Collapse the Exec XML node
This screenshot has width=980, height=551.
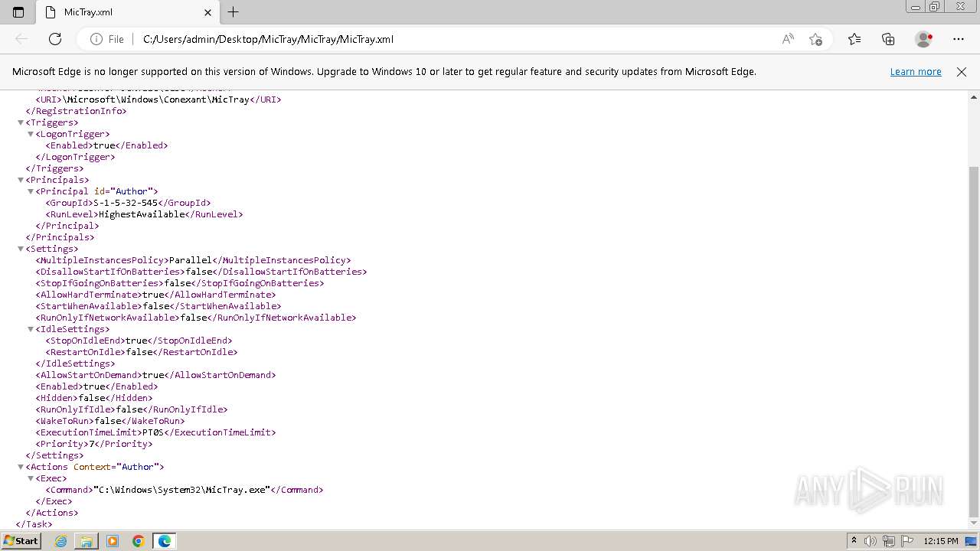(31, 478)
